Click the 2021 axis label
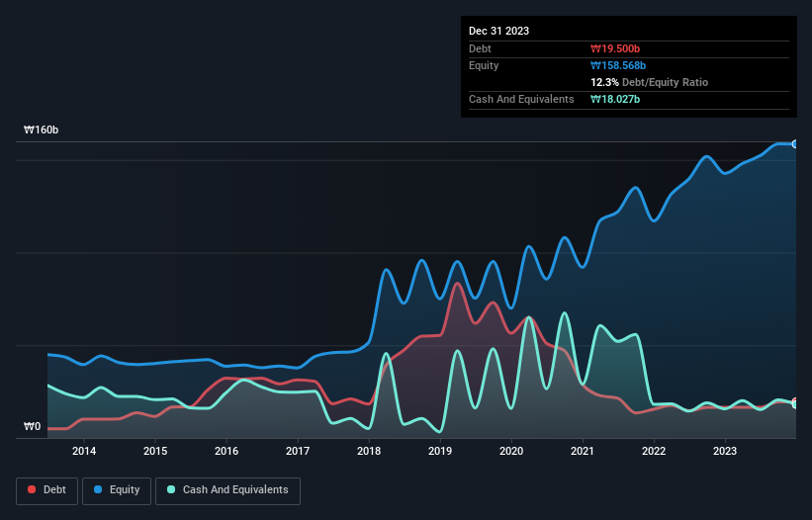The height and width of the screenshot is (520, 812). pyautogui.click(x=583, y=451)
